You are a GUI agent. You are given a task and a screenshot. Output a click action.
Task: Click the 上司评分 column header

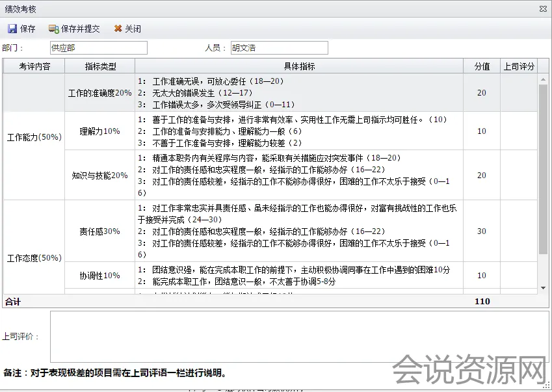(518, 66)
